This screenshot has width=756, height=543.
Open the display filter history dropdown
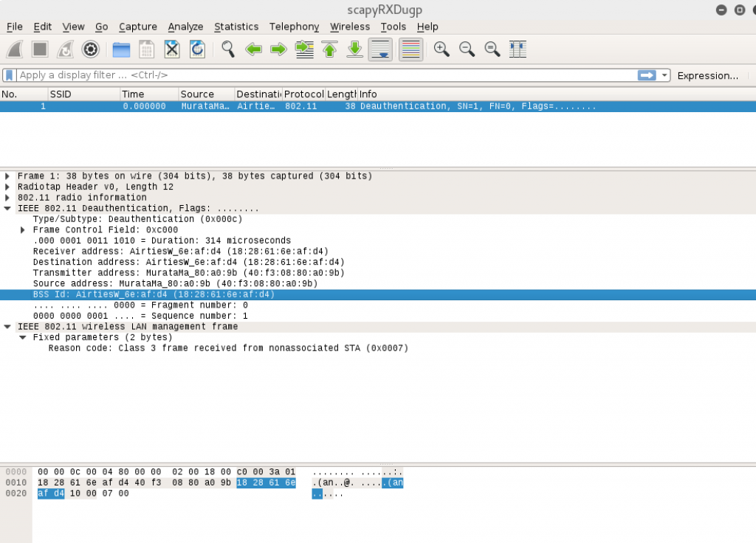665,75
